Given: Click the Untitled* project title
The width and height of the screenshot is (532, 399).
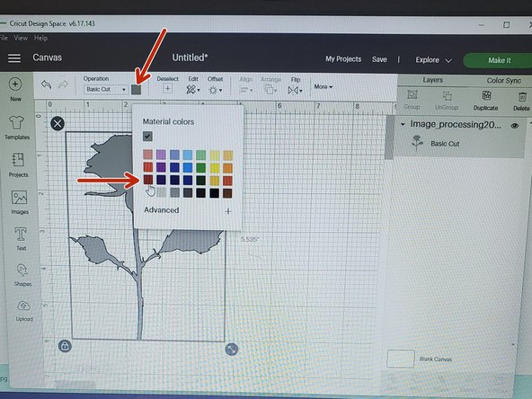Looking at the screenshot, I should pos(190,58).
